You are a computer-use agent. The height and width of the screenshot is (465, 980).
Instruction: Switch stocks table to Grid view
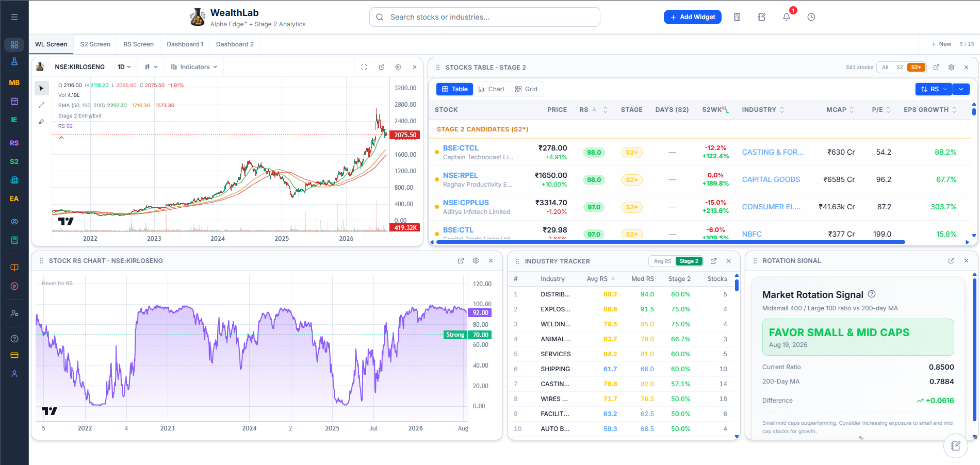pos(526,89)
